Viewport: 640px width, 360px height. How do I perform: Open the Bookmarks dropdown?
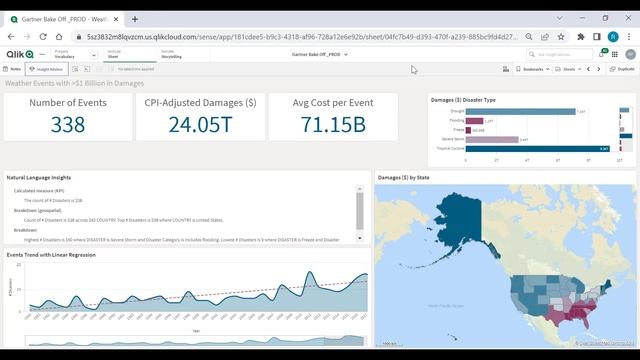(x=533, y=69)
